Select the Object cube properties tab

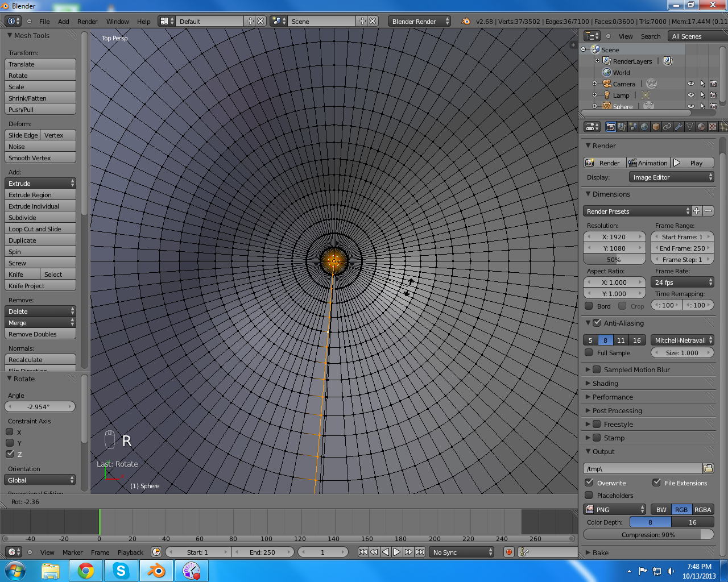tap(656, 127)
